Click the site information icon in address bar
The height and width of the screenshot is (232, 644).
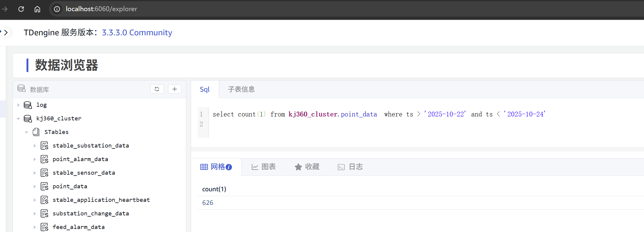(57, 9)
